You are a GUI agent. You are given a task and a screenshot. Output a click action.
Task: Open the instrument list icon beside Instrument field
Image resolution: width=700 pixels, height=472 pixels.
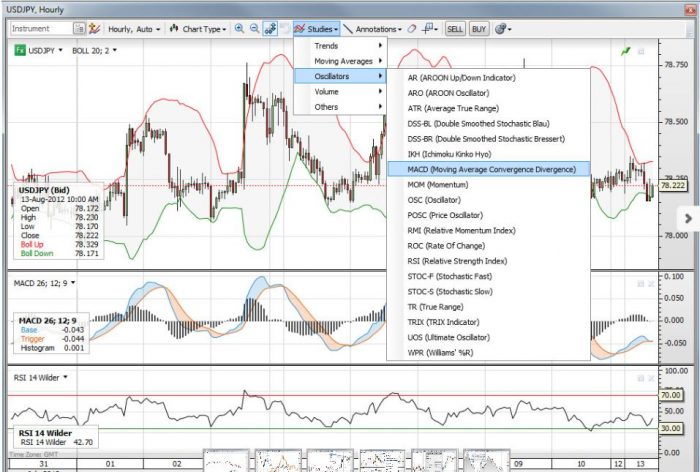pos(79,29)
